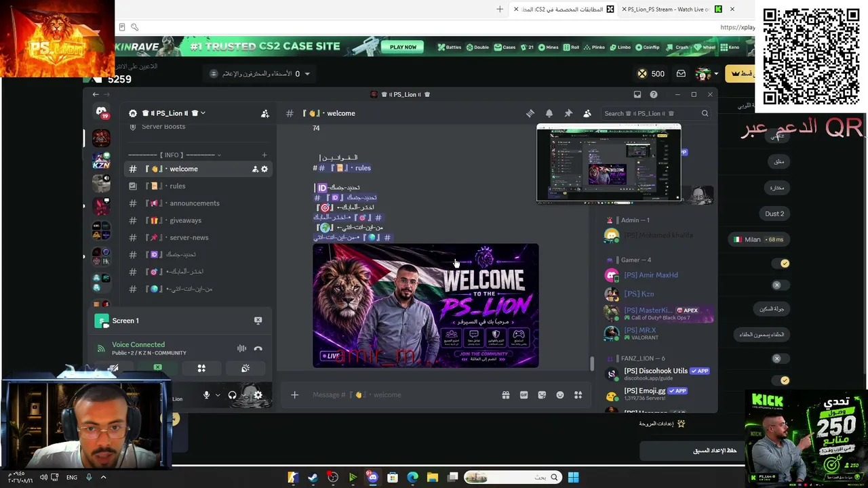Toggle camera in the voice panel
This screenshot has height=488, width=868.
click(114, 368)
